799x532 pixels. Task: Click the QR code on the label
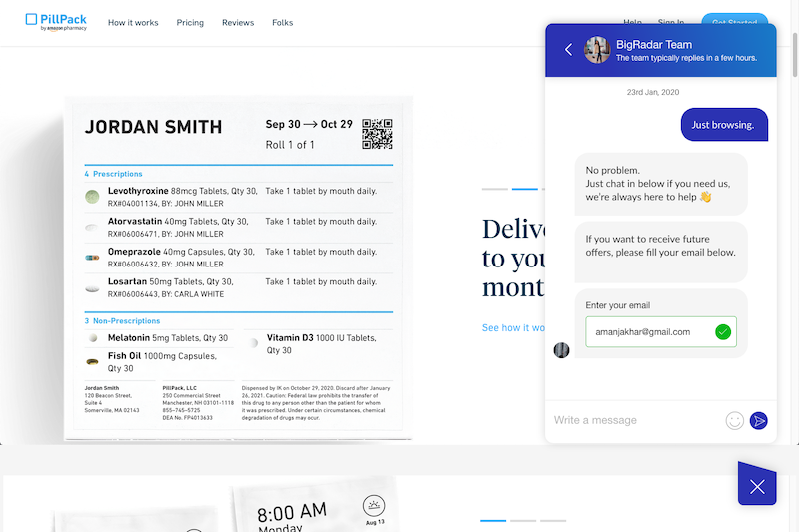point(378,134)
